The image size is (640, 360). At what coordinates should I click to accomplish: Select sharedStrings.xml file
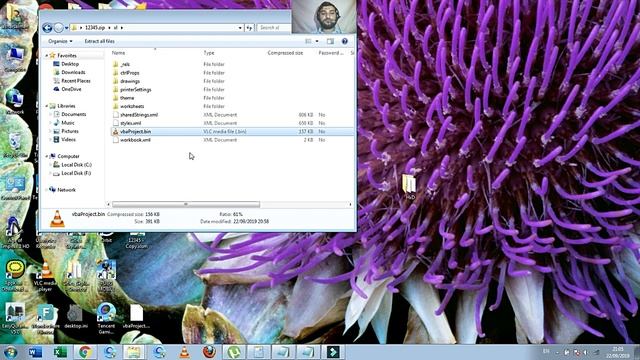tap(139, 115)
